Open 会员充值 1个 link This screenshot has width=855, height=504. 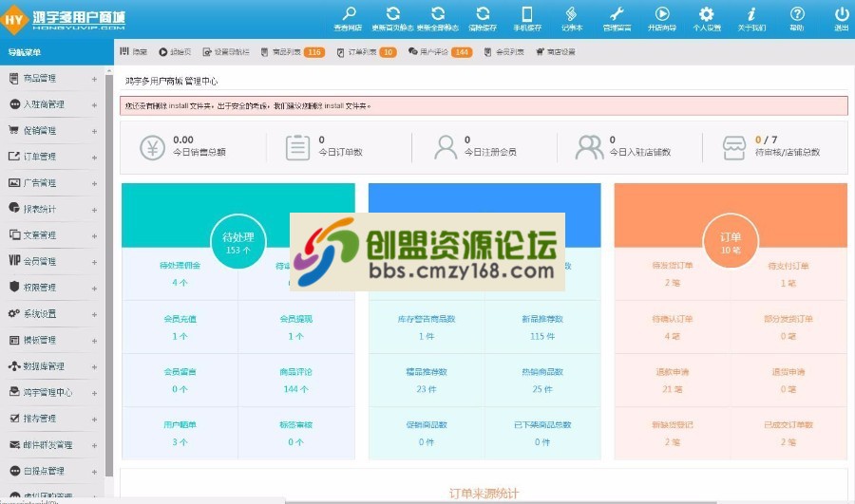[x=180, y=327]
